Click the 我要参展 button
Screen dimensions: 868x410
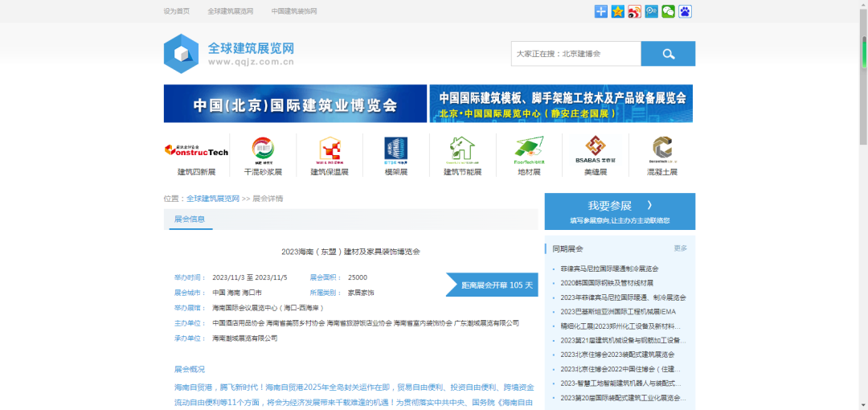pyautogui.click(x=620, y=211)
